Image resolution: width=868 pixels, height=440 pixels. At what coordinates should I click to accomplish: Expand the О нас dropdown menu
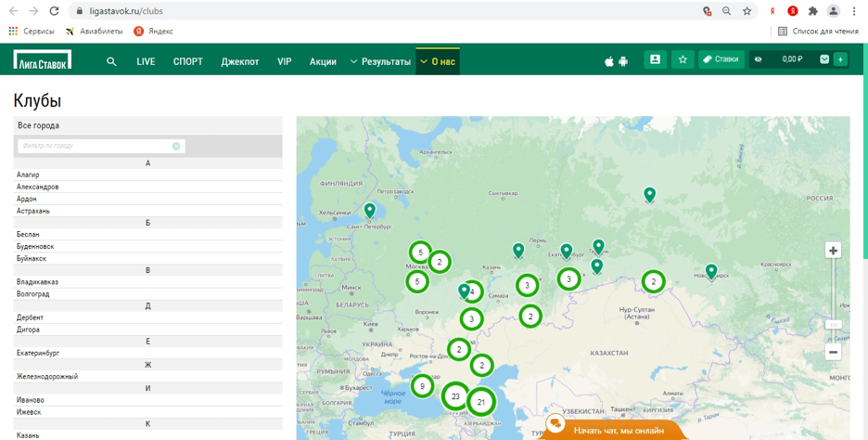438,61
